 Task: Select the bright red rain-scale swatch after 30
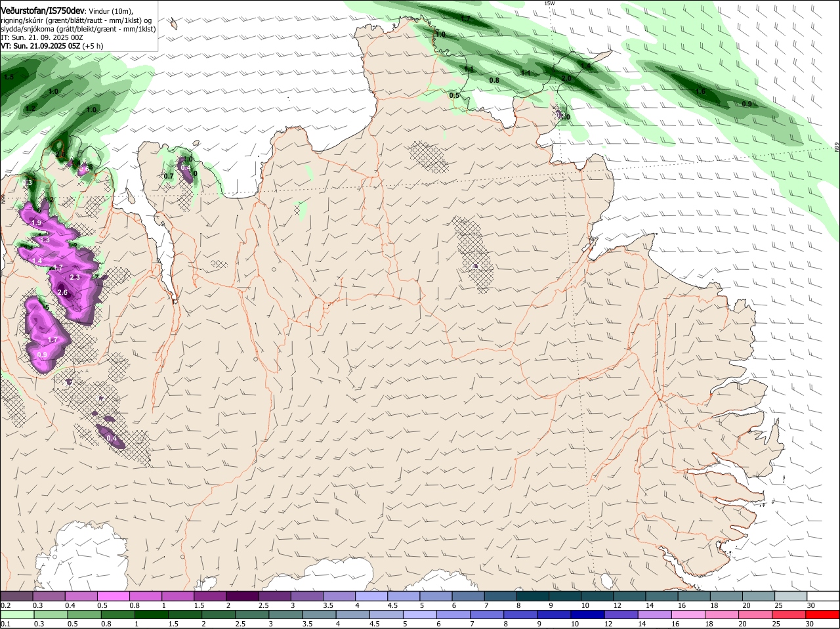point(824,614)
